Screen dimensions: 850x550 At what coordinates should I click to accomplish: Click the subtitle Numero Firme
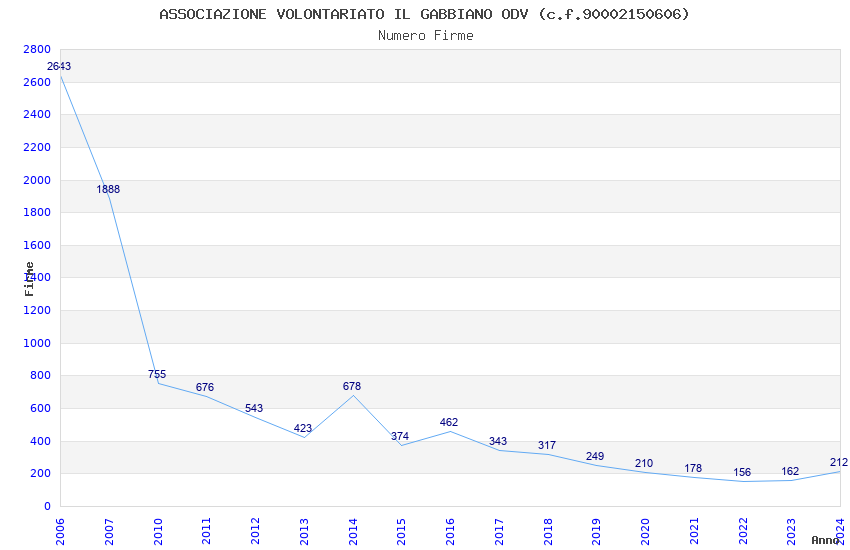click(426, 35)
